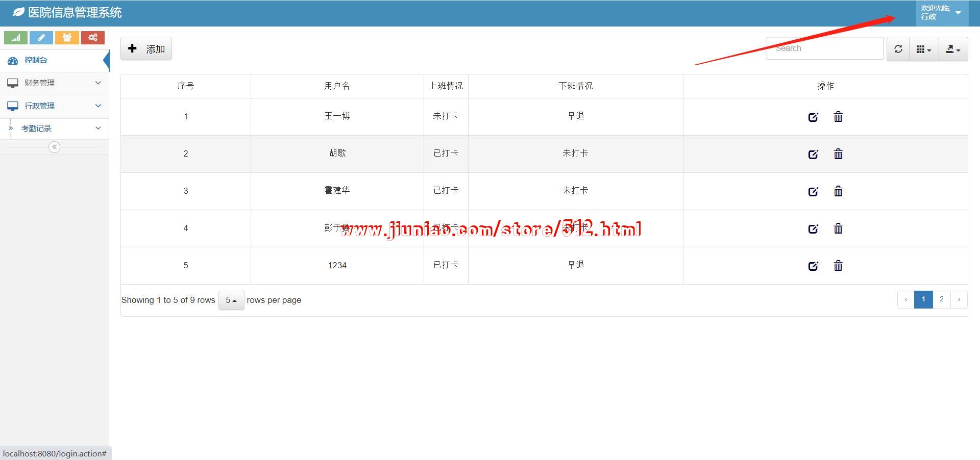Go to the next page

(x=959, y=299)
